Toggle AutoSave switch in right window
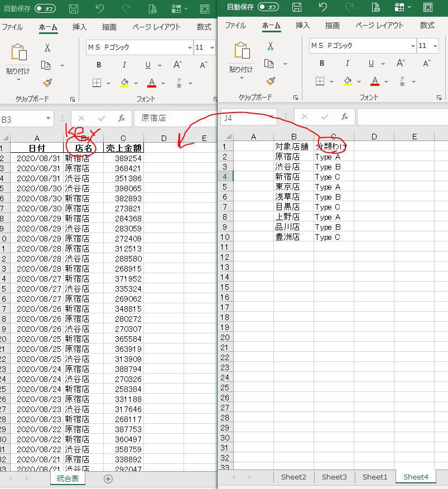 point(268,7)
